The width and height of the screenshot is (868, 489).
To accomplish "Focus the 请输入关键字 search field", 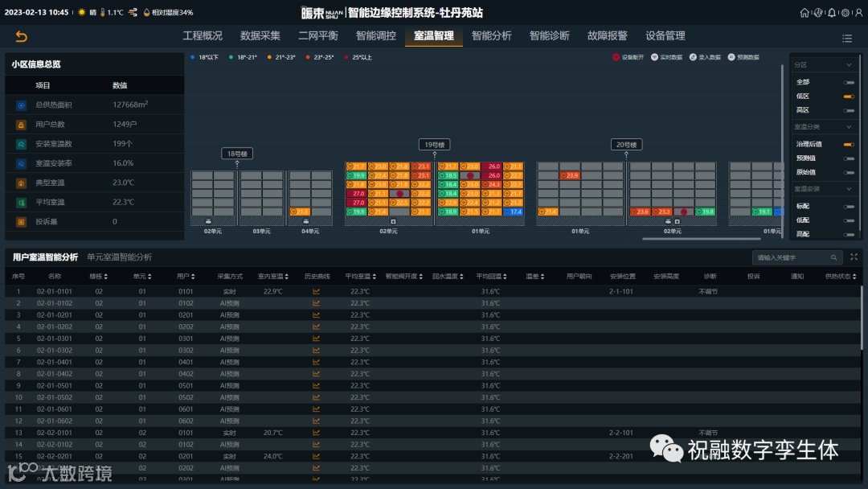I will point(797,257).
